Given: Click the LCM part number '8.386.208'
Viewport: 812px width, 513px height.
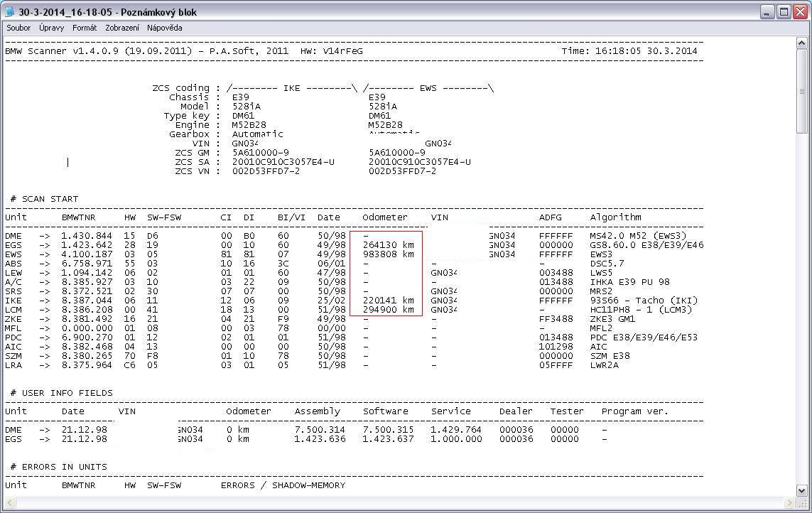Looking at the screenshot, I should [x=87, y=310].
